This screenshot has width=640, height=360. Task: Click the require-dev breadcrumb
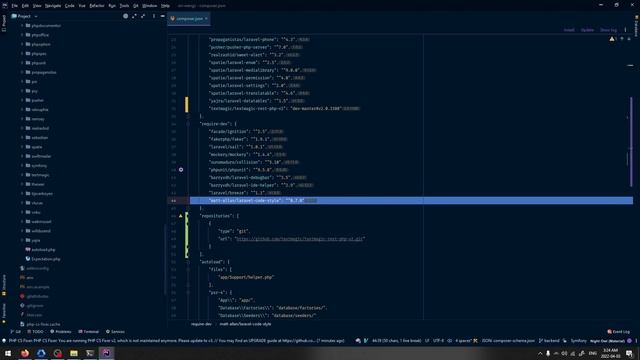pos(201,324)
